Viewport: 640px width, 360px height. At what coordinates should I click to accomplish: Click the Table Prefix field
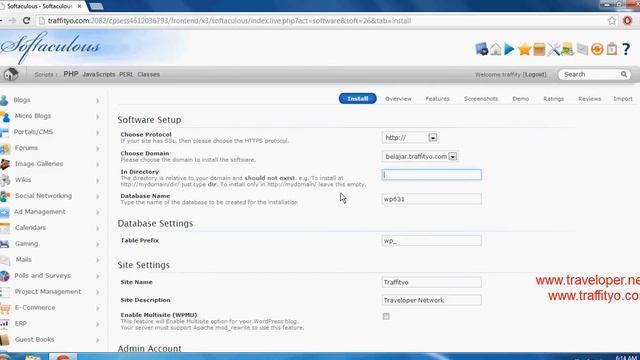coord(431,241)
